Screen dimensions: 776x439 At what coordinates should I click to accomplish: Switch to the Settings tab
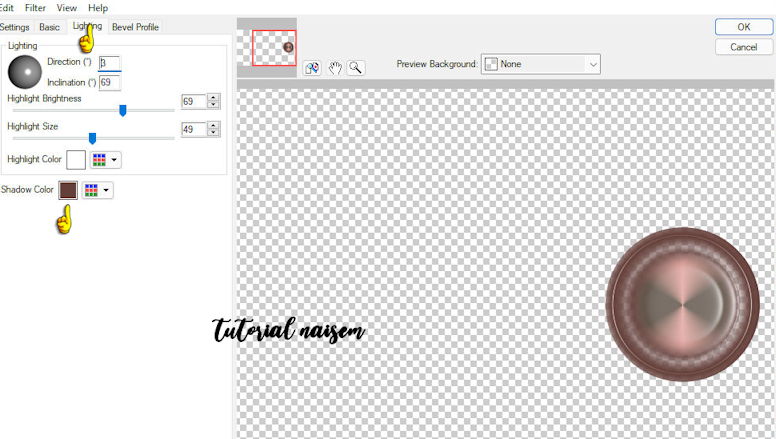15,27
